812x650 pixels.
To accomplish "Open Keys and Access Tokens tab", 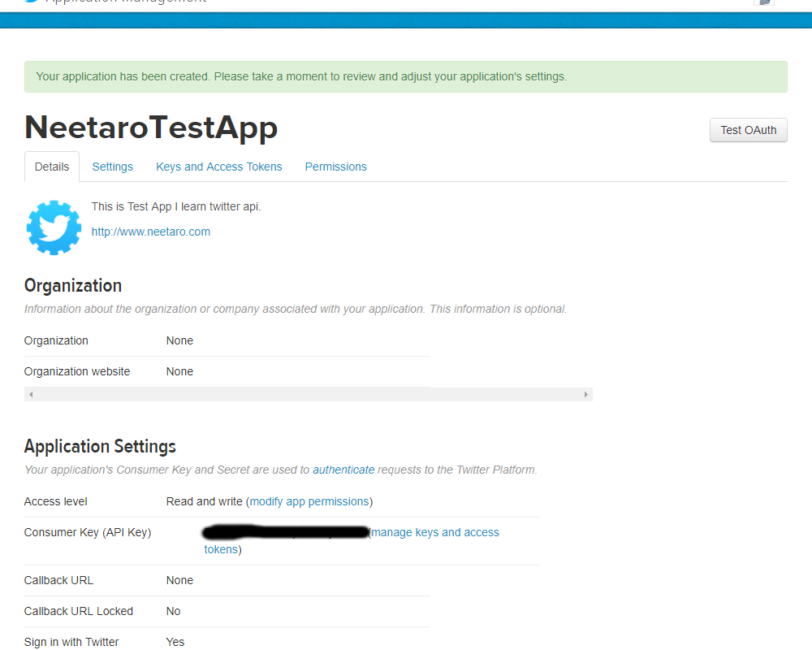I will (219, 167).
